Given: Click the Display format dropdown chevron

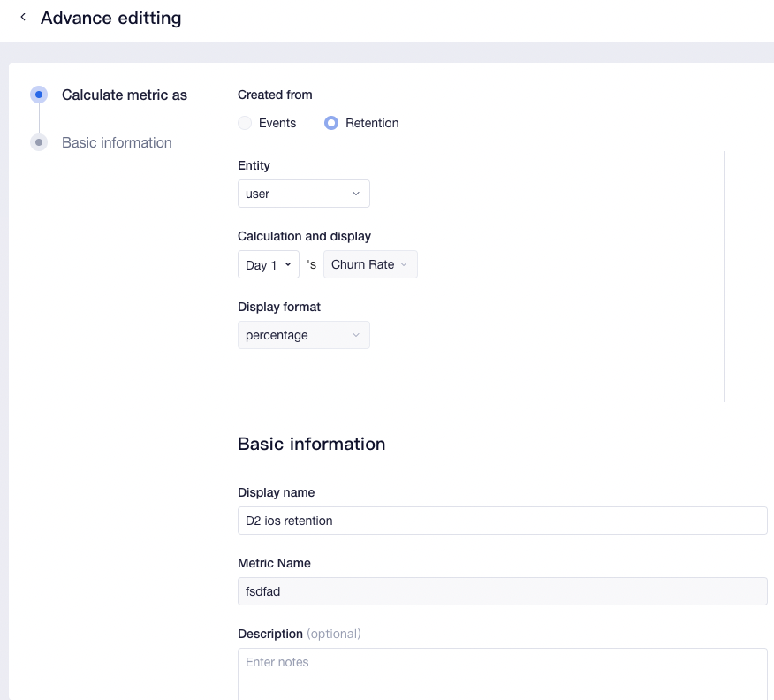Looking at the screenshot, I should (x=356, y=335).
